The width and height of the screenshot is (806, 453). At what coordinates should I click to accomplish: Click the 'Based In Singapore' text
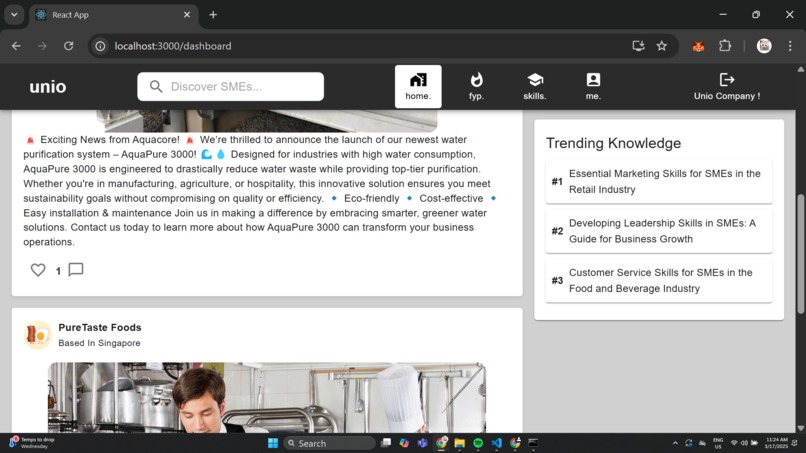pyautogui.click(x=99, y=343)
